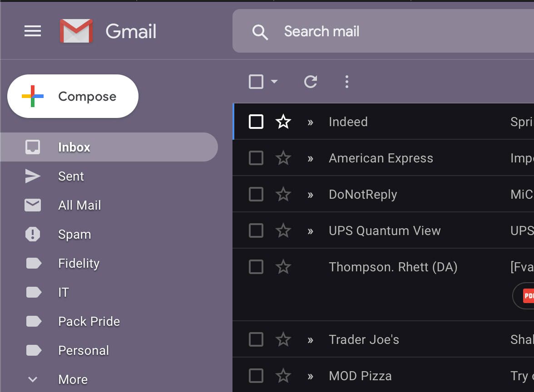534x392 pixels.
Task: Select the DoNotReply email checkbox
Action: (256, 194)
